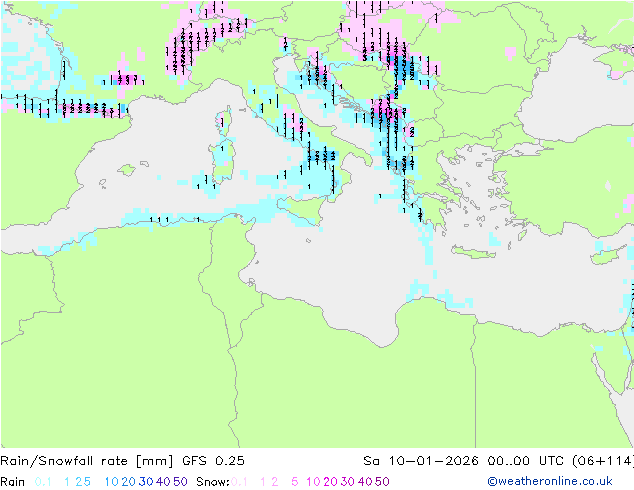Open the weatheronline.co.uk copyright link
The height and width of the screenshot is (490, 634).
(550, 481)
